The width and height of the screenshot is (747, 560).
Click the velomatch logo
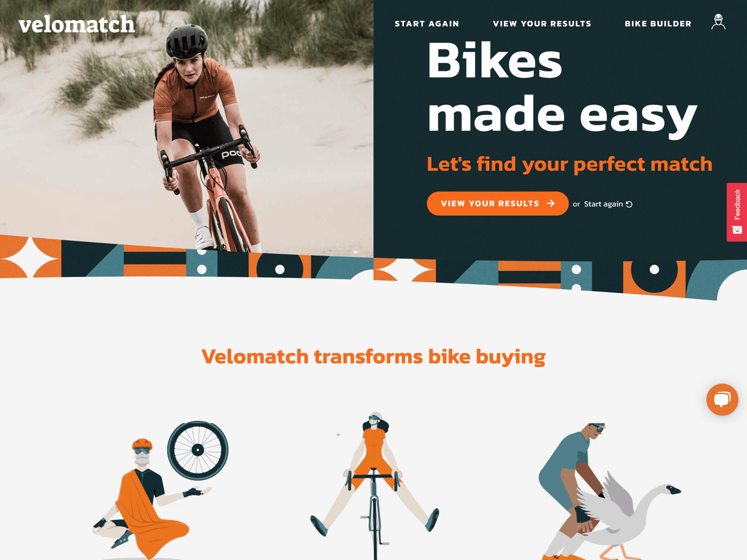tap(77, 24)
